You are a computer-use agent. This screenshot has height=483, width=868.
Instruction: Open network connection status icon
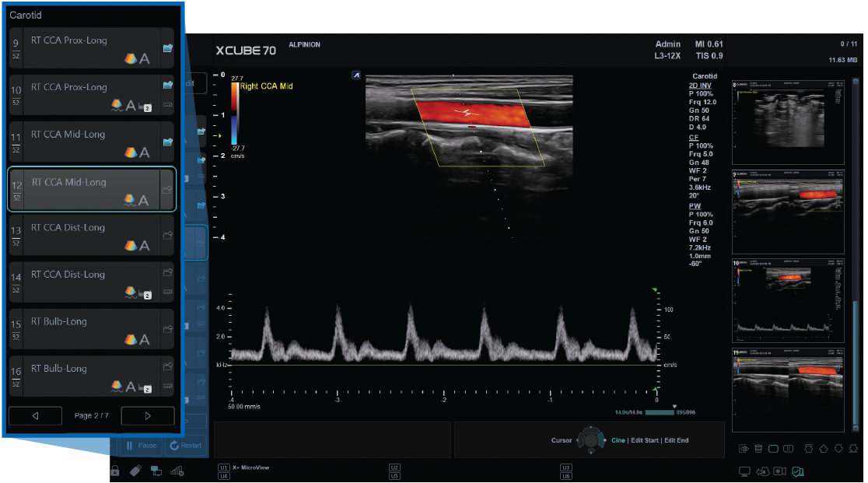coord(156,471)
